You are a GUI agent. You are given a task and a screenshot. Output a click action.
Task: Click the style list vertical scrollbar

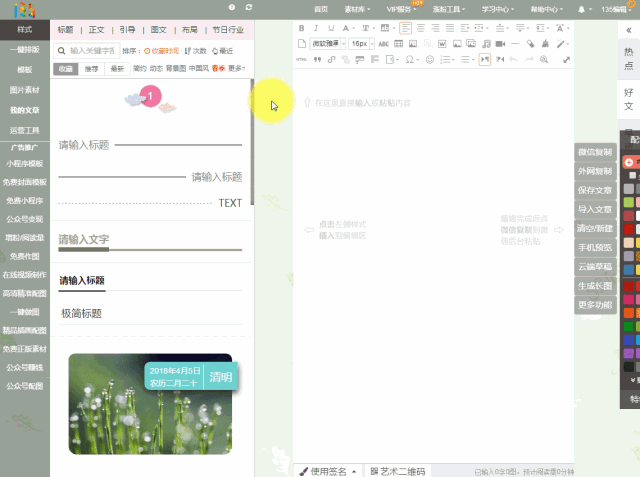pyautogui.click(x=252, y=142)
